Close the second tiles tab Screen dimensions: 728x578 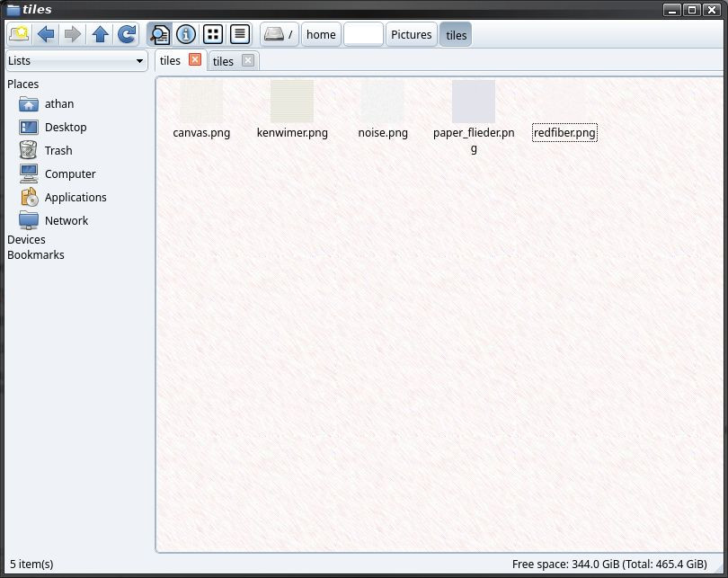pyautogui.click(x=248, y=60)
